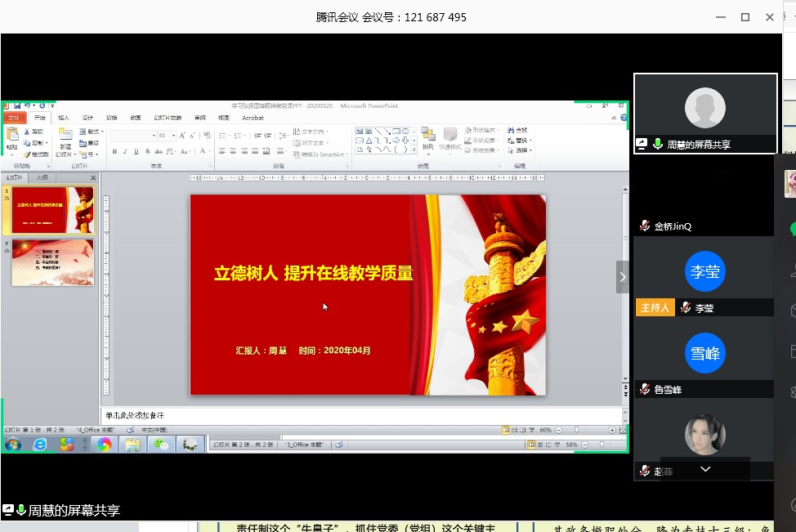This screenshot has height=532, width=796.
Task: Open WeChat from the shared taskbar
Action: click(163, 445)
